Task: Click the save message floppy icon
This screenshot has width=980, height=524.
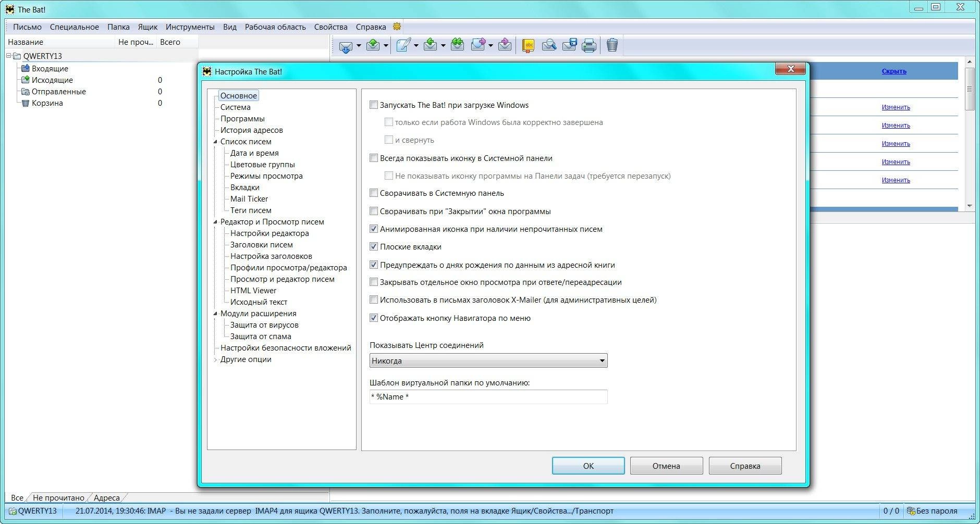Action: tap(569, 45)
